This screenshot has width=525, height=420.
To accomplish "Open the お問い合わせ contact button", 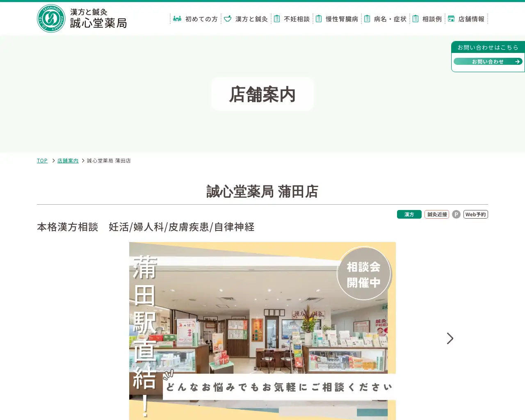I will (x=488, y=61).
